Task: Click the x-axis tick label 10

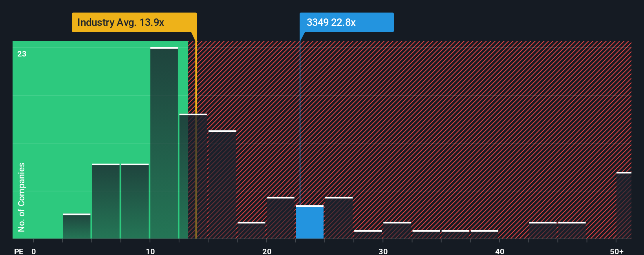Action: pyautogui.click(x=150, y=251)
